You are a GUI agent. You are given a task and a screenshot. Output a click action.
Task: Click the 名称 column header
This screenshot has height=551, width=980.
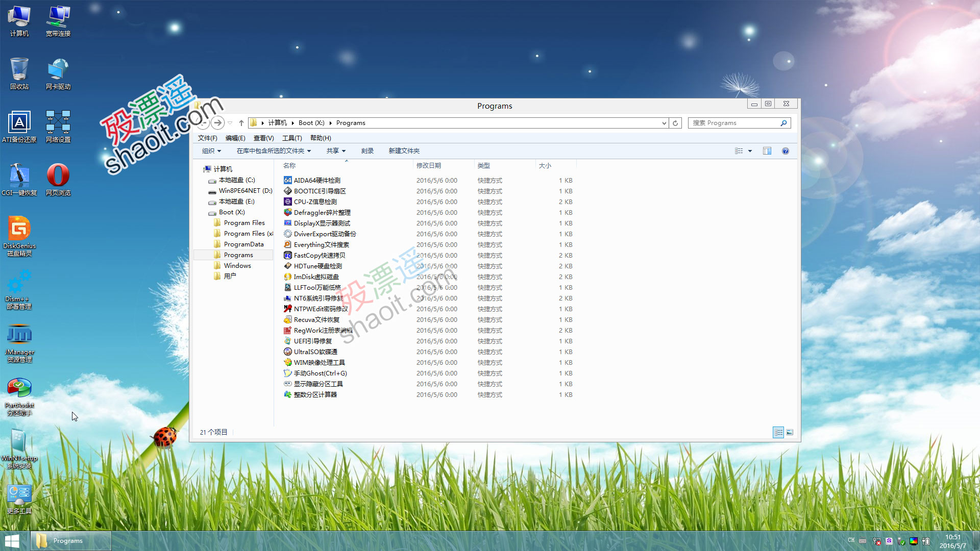[x=346, y=166]
